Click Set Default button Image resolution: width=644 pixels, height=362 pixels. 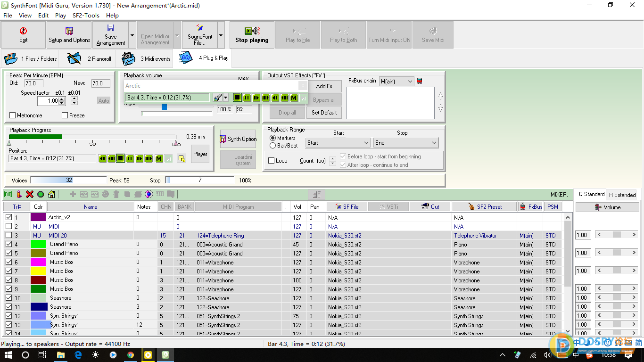pyautogui.click(x=324, y=113)
